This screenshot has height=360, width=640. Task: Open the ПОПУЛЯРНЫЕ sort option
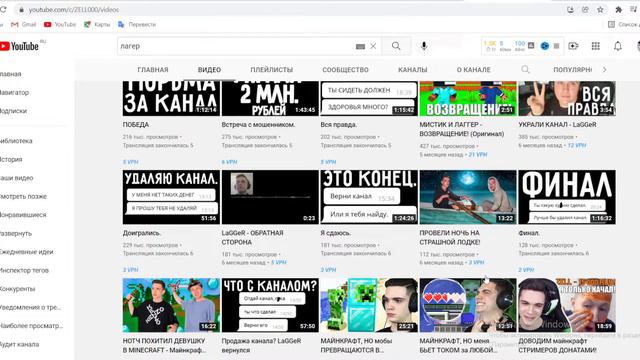click(x=573, y=70)
